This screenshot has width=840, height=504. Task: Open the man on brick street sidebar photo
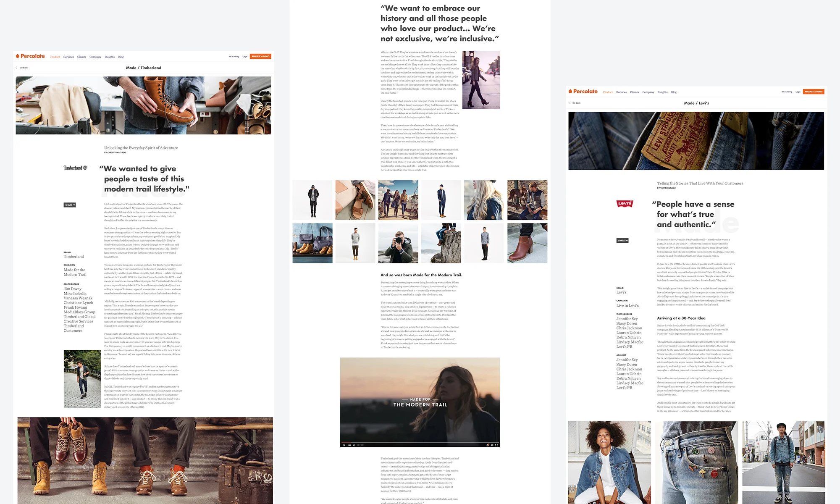click(82, 379)
